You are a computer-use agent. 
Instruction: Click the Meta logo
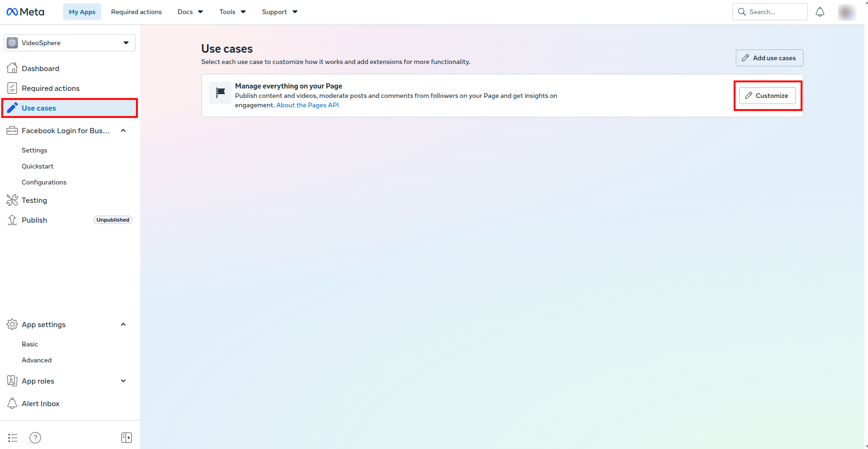click(x=25, y=12)
